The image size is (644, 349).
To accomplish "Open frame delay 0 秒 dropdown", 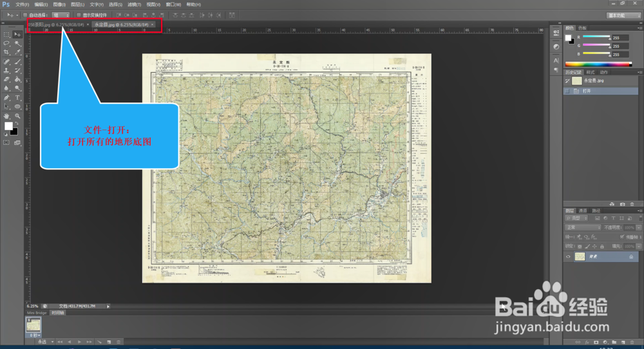I will click(x=33, y=335).
